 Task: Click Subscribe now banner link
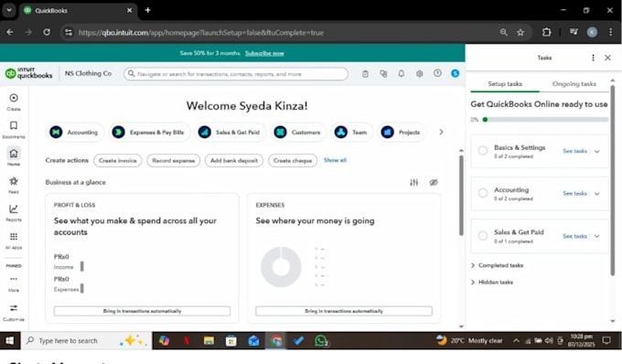[264, 53]
